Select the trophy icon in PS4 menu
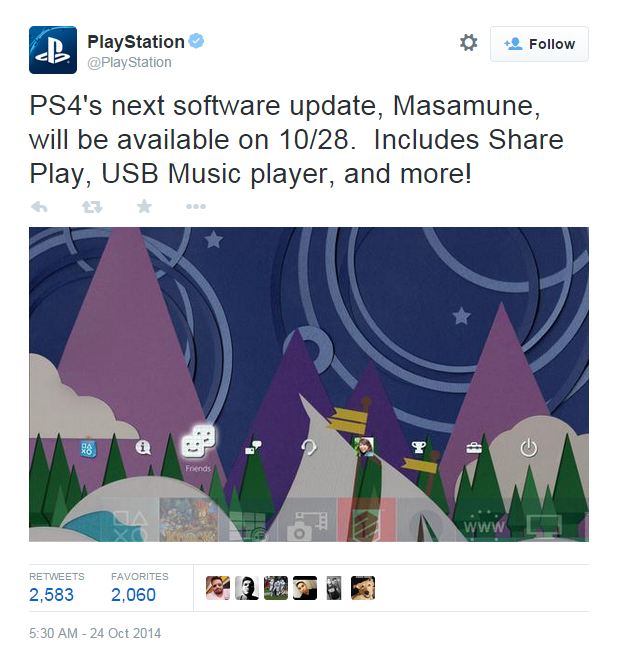619x664 pixels. 419,447
